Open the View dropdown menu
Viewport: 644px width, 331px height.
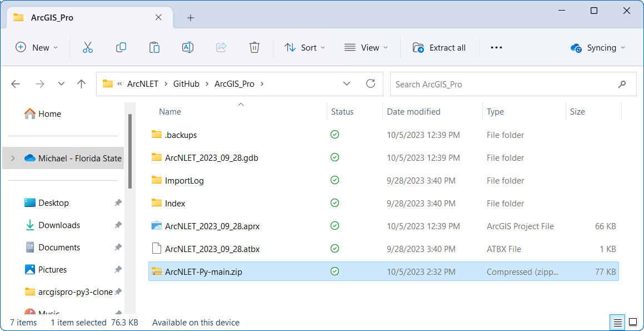366,48
